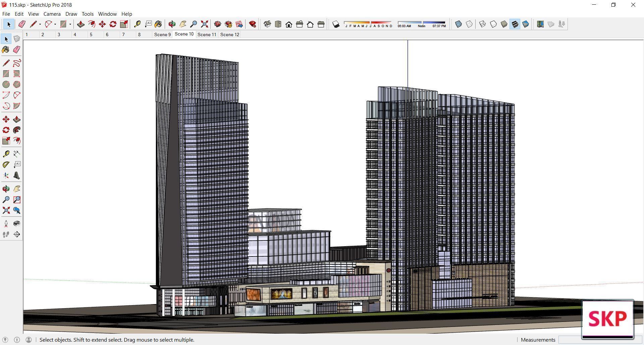Open the line tools dropdown arrow

(x=40, y=24)
